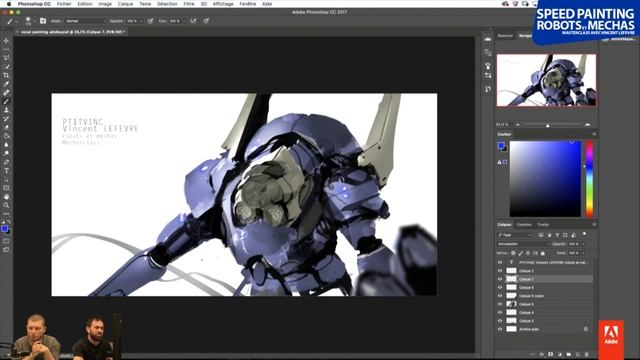Select the Paint Bucket tool
Image resolution: width=640 pixels, height=360 pixels.
6,136
